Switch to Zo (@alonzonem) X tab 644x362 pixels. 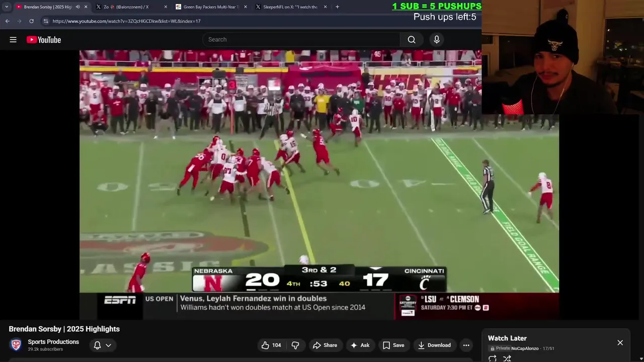[126, 7]
